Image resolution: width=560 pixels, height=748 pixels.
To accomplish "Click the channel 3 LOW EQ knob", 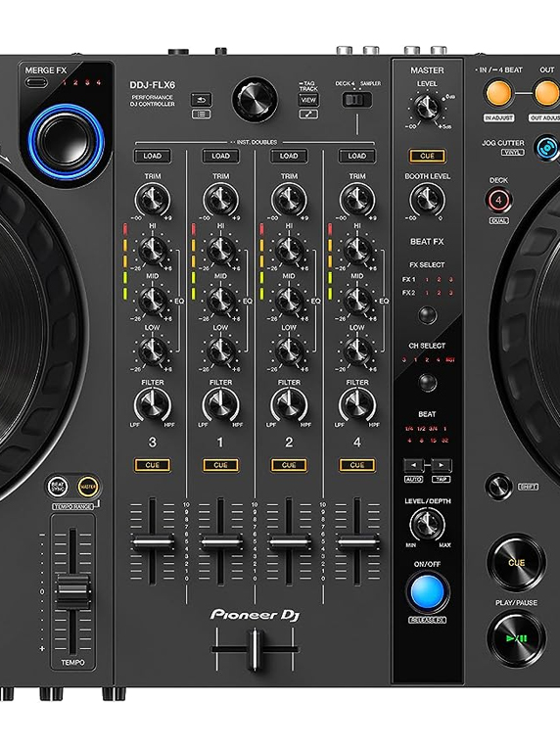I will (x=152, y=351).
